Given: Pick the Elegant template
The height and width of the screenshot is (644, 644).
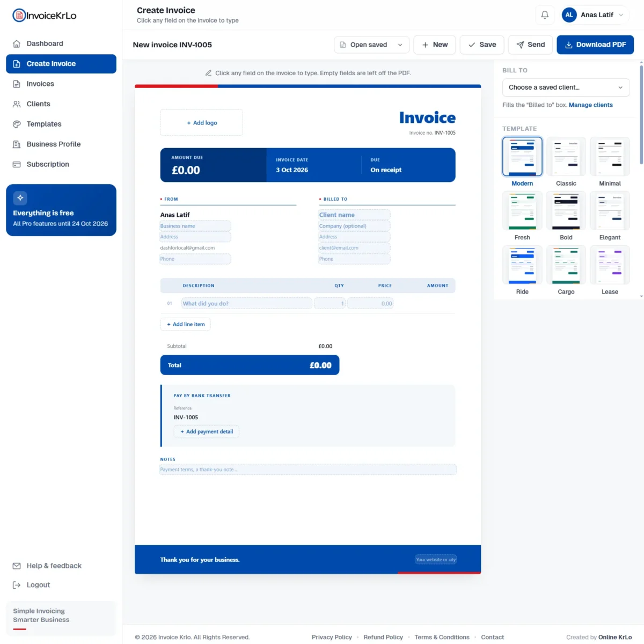Looking at the screenshot, I should (x=610, y=210).
